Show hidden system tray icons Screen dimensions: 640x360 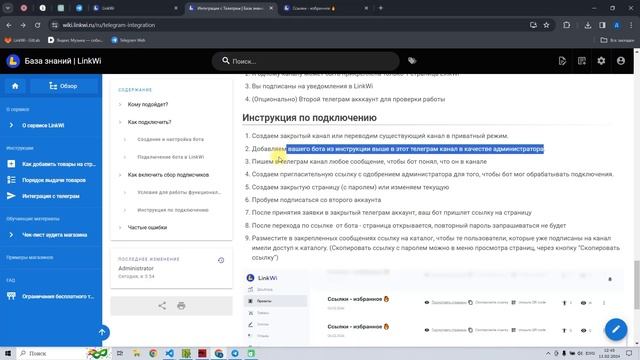click(x=548, y=353)
